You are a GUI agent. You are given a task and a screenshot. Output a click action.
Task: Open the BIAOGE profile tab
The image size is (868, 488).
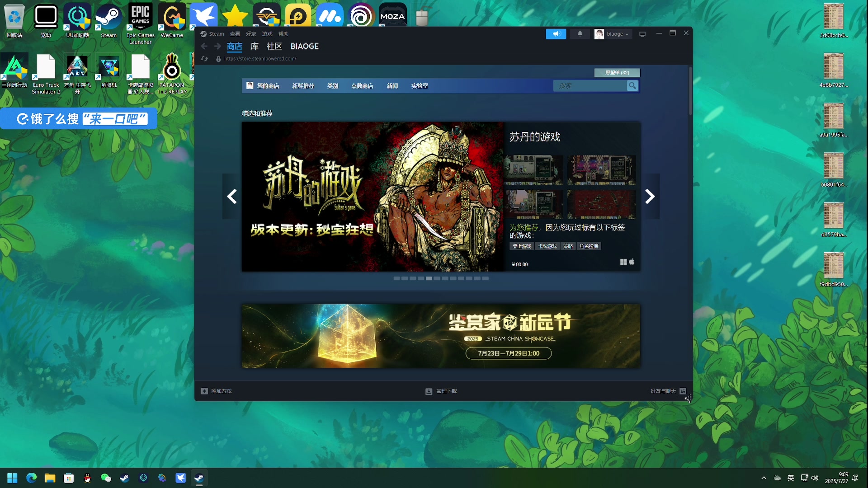[x=304, y=46]
